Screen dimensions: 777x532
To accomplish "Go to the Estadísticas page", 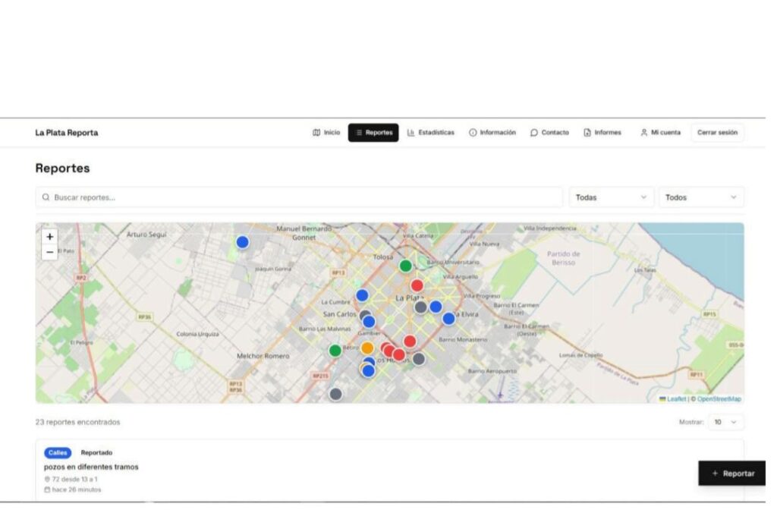I will click(x=430, y=133).
